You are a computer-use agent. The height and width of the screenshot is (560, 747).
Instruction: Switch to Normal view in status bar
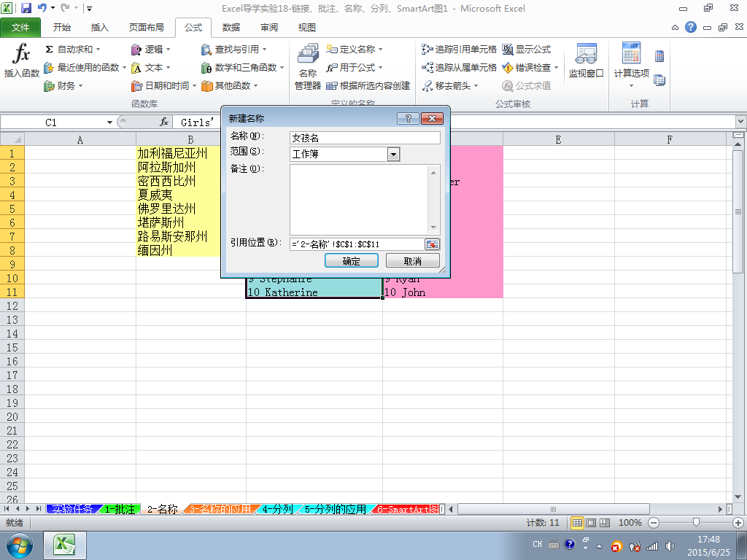tap(577, 523)
